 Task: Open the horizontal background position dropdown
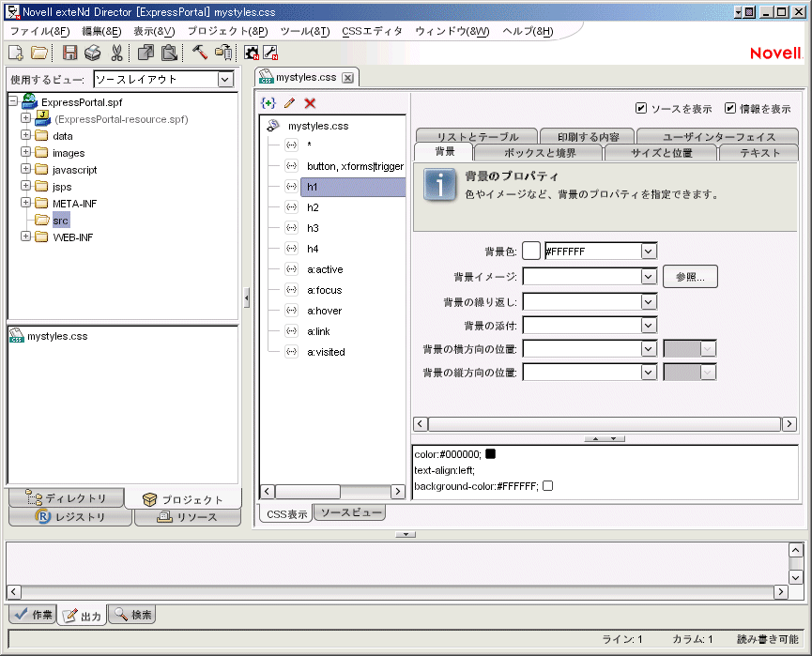(649, 348)
